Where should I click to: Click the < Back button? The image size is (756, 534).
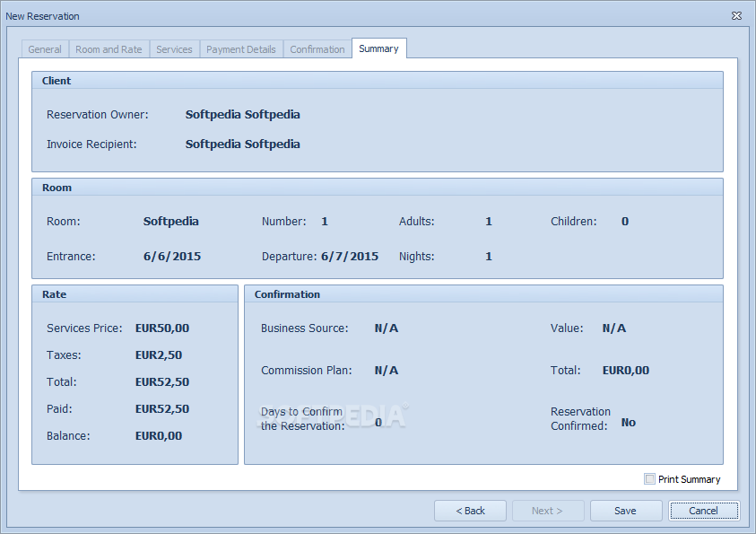(x=470, y=511)
